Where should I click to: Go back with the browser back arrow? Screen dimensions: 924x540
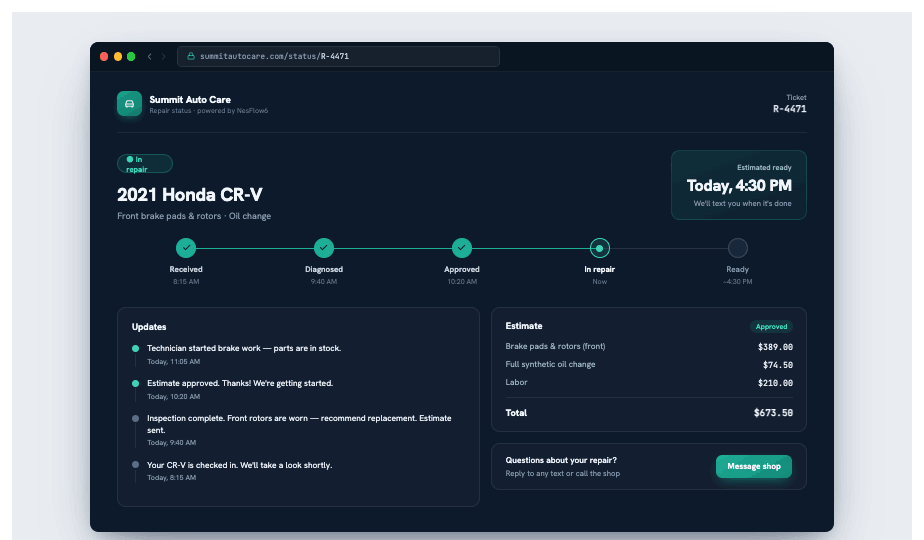(150, 57)
